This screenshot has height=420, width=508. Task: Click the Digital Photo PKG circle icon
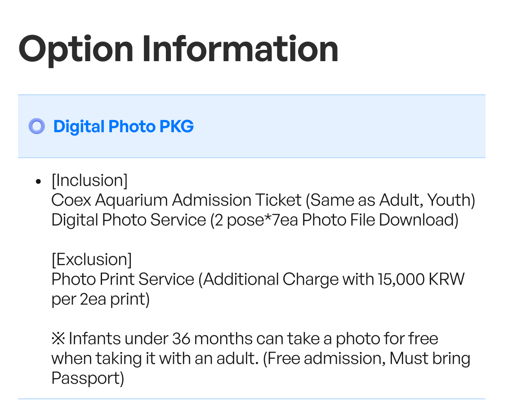pyautogui.click(x=36, y=126)
